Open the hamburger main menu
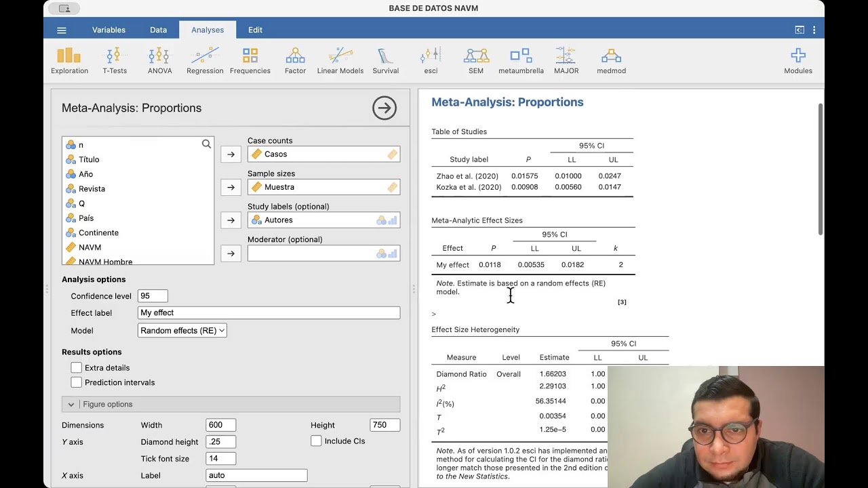Viewport: 868px width, 488px height. point(62,30)
